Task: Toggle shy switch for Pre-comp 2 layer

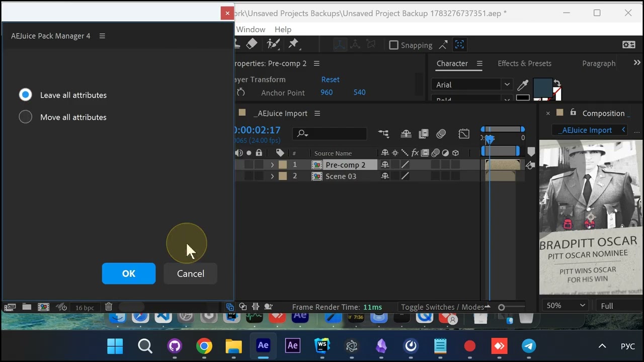Action: click(385, 164)
